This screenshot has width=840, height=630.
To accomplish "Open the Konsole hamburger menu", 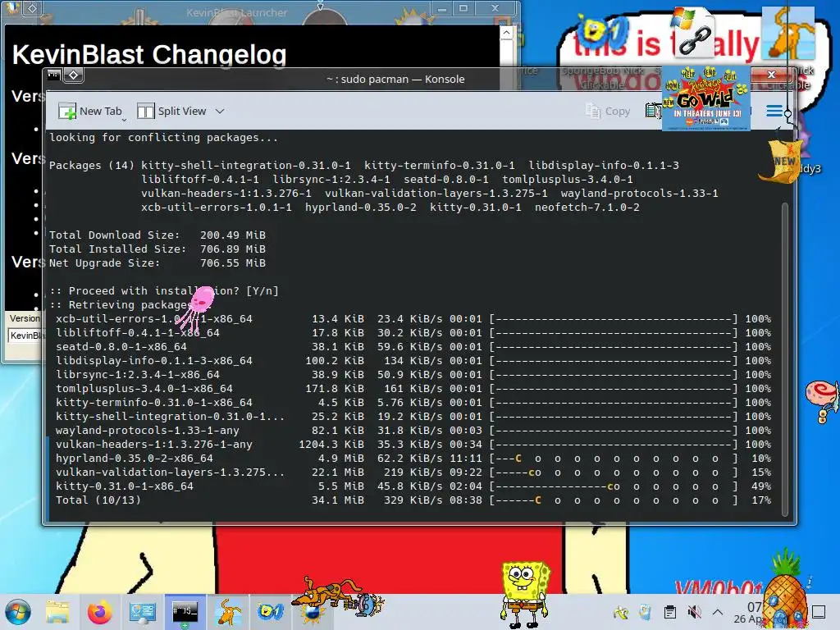I will point(774,111).
